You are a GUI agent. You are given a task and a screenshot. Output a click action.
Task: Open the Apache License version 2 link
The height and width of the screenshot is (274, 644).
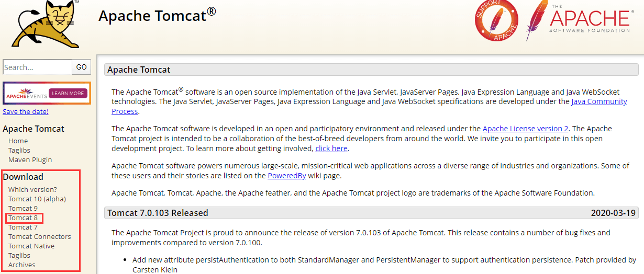tap(525, 128)
